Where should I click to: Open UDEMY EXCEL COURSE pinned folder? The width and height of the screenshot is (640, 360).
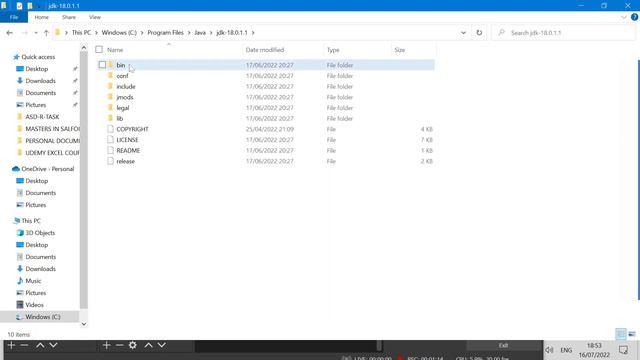52,153
